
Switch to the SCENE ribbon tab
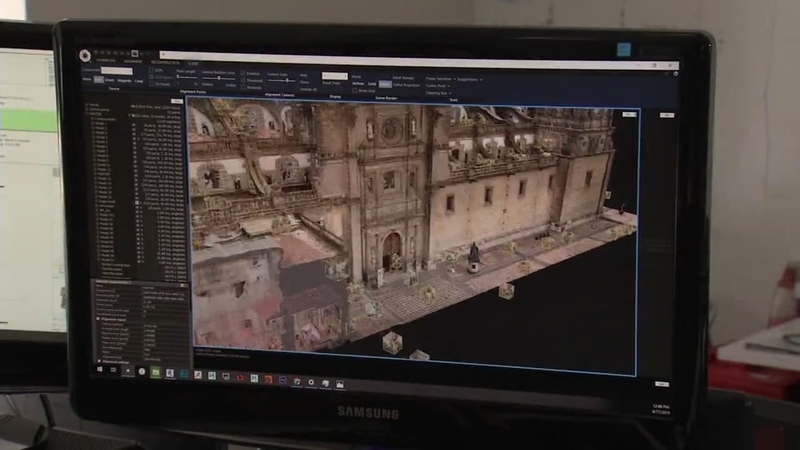click(x=193, y=64)
